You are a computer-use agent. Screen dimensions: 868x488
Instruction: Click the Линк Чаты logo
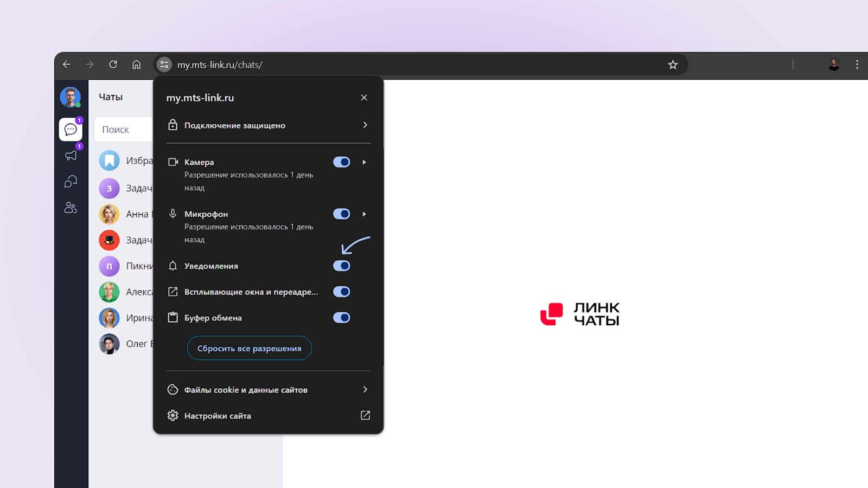pos(579,314)
